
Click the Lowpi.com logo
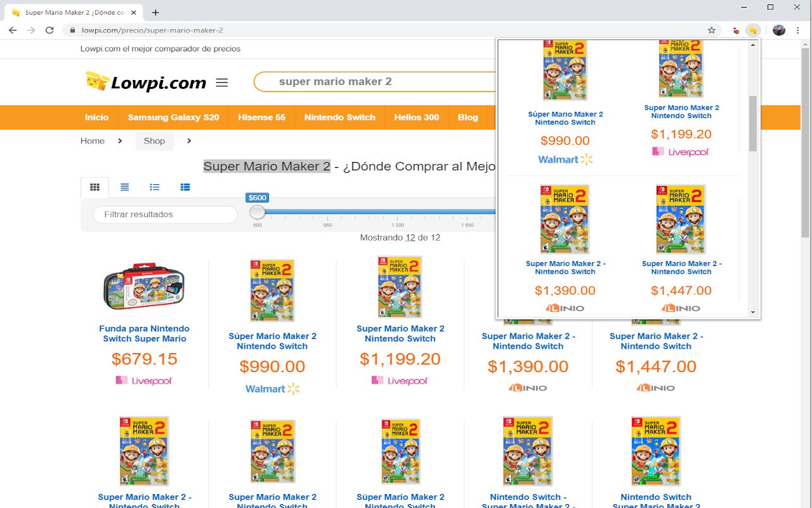[x=146, y=82]
